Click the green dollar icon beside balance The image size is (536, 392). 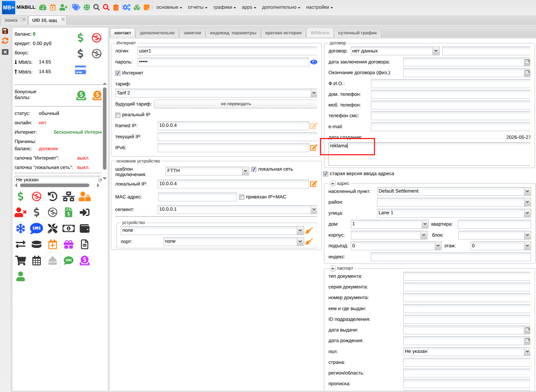[80, 38]
